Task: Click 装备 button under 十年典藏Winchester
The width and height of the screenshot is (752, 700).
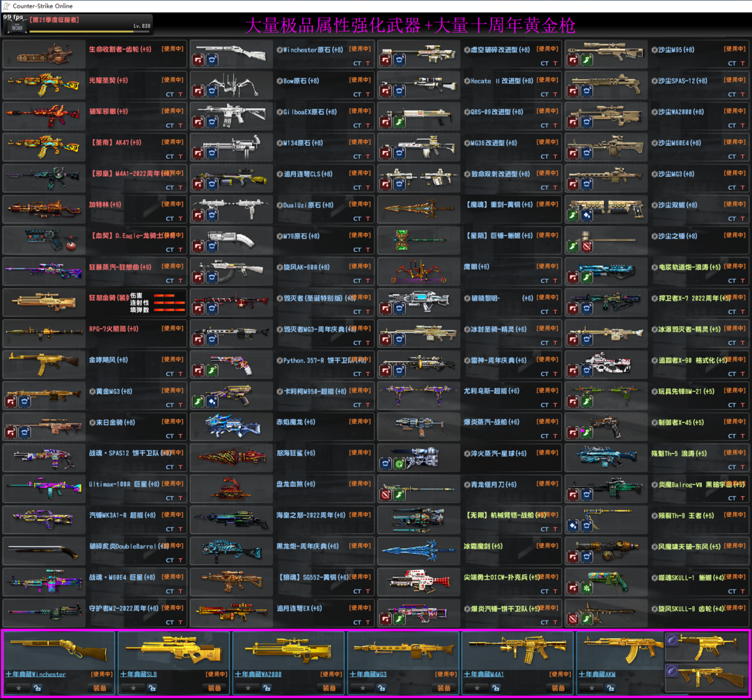Action: point(100,688)
